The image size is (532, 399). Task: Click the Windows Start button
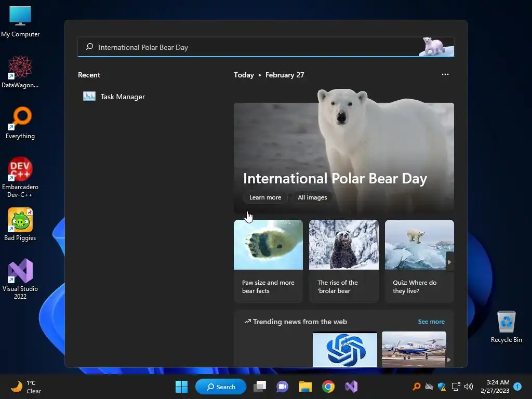[181, 387]
